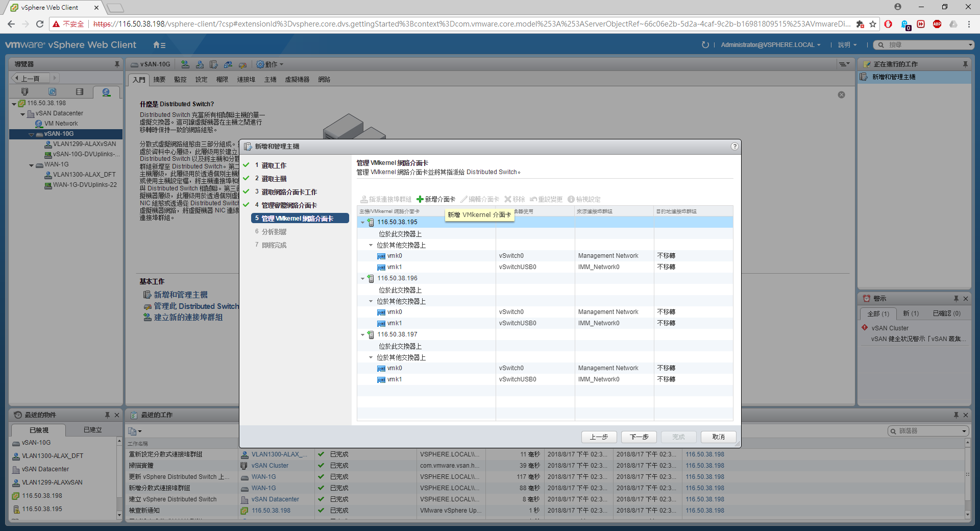
Task: Click 新增介面卡 green plus in the dialog toolbar
Action: [x=436, y=199]
